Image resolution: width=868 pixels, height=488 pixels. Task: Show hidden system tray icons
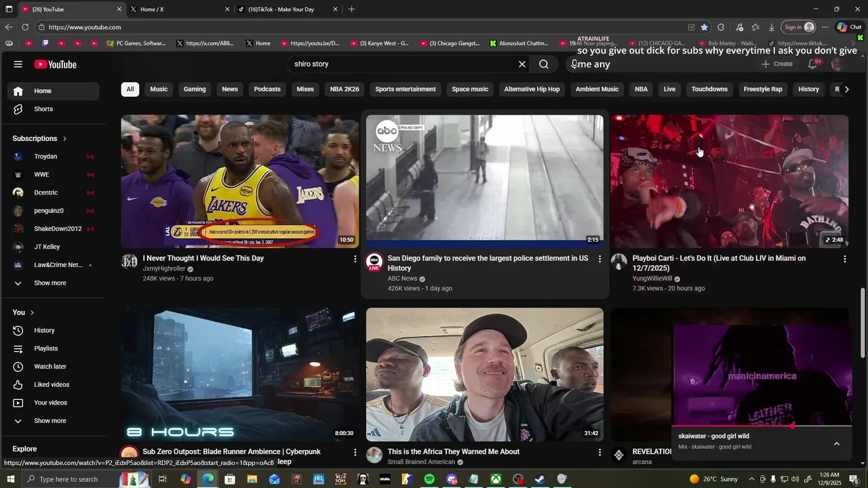tap(751, 479)
